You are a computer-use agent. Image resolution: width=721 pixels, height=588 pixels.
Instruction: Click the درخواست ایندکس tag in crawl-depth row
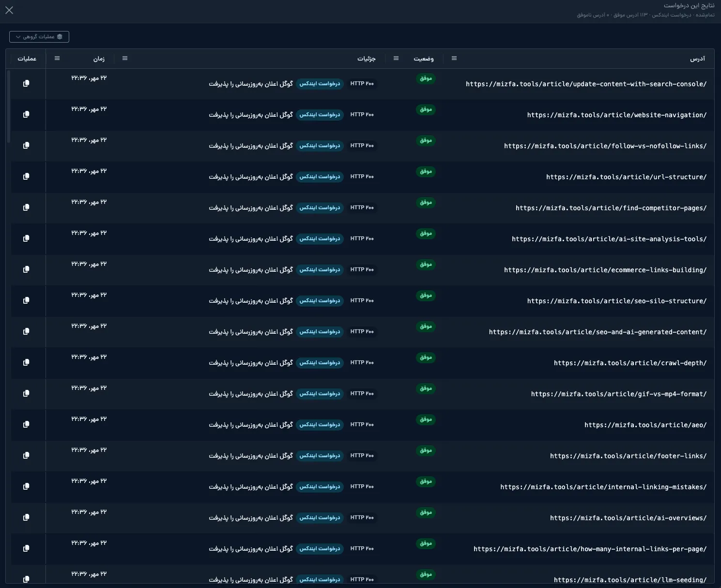(x=320, y=363)
